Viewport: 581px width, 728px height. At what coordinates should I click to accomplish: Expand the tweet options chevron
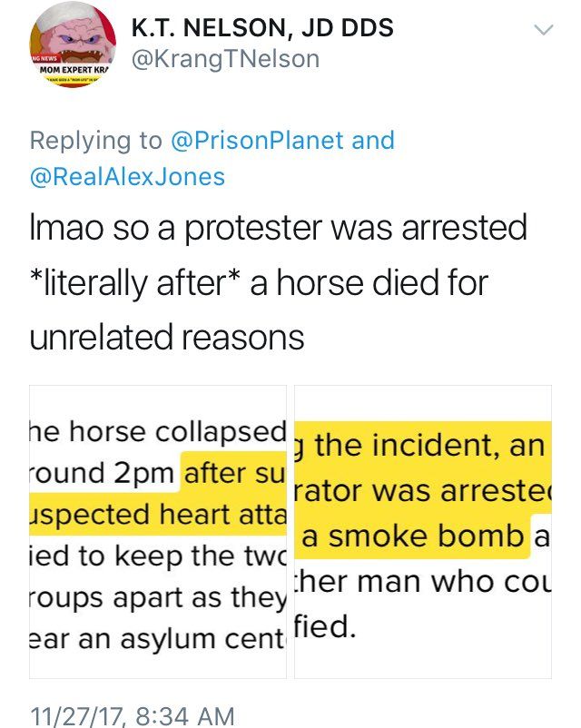tap(542, 30)
